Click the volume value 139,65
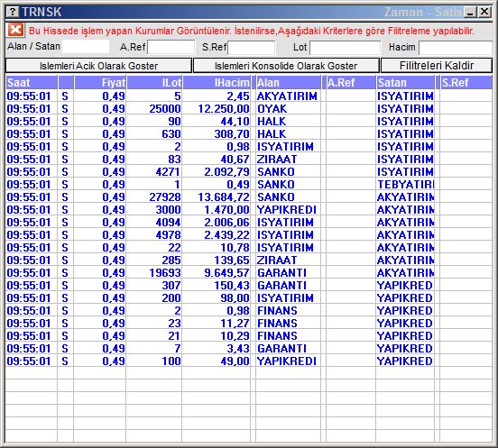Viewport: 498px width, 448px height. (x=232, y=261)
